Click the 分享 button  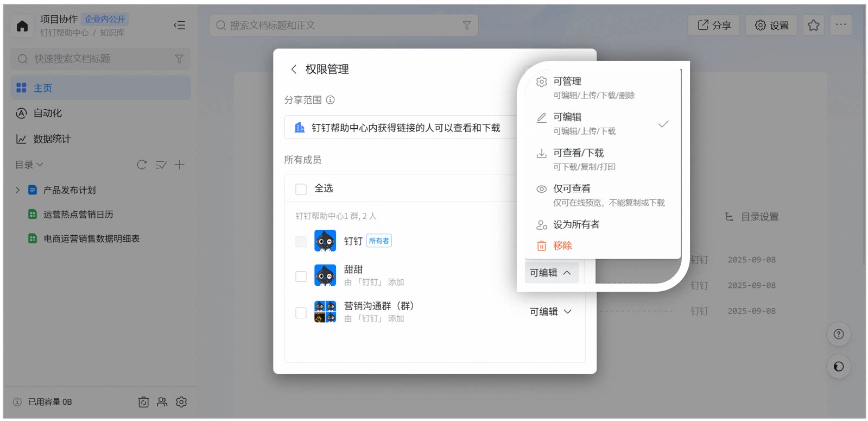(714, 26)
